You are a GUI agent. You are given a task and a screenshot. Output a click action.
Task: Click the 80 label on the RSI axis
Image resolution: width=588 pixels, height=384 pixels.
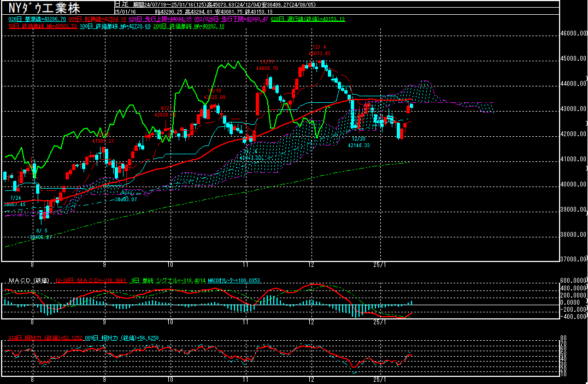pos(563,338)
